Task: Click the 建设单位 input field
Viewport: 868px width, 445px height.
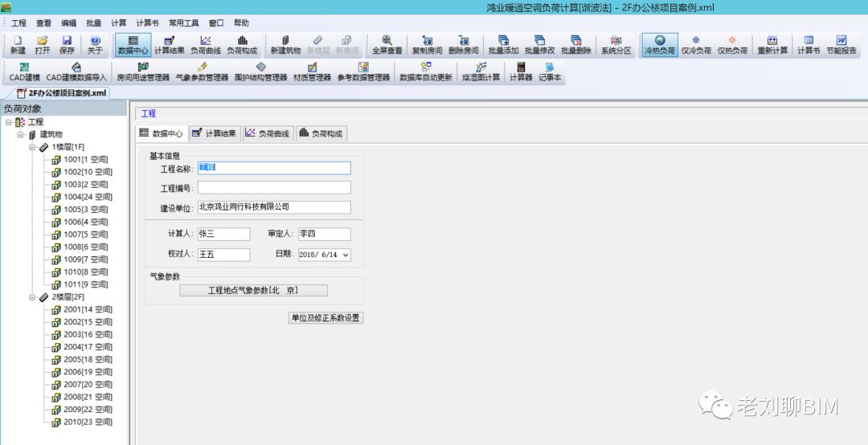Action: 275,207
